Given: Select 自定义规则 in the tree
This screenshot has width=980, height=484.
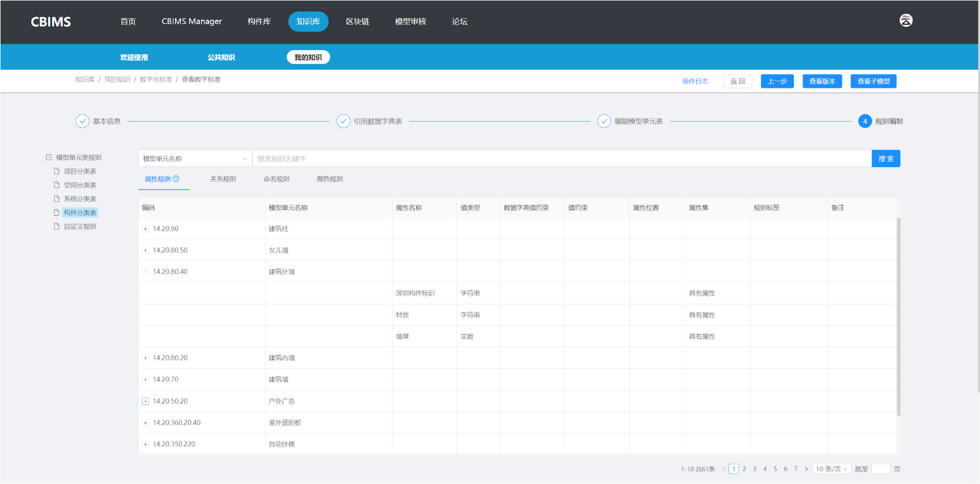Looking at the screenshot, I should (80, 226).
